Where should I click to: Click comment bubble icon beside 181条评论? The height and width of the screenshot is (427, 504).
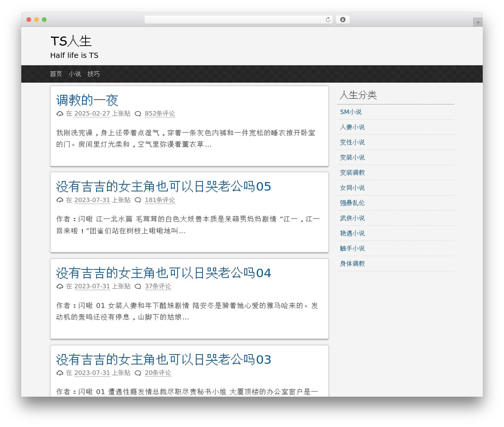(138, 200)
